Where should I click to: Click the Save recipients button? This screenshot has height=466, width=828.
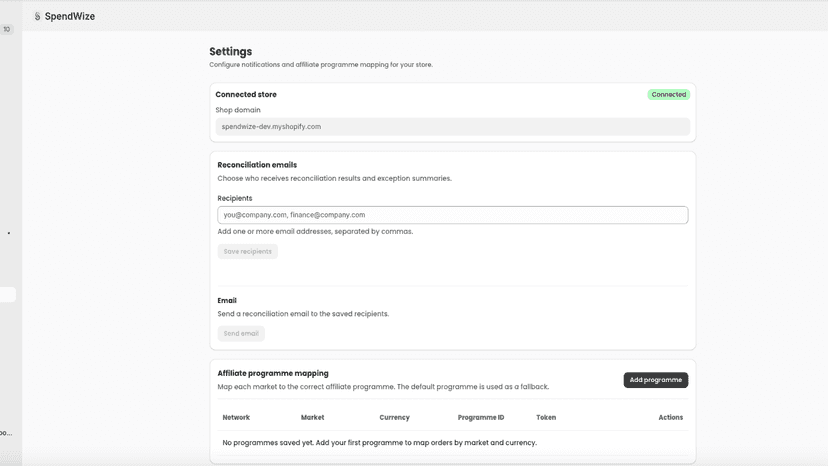tap(248, 251)
